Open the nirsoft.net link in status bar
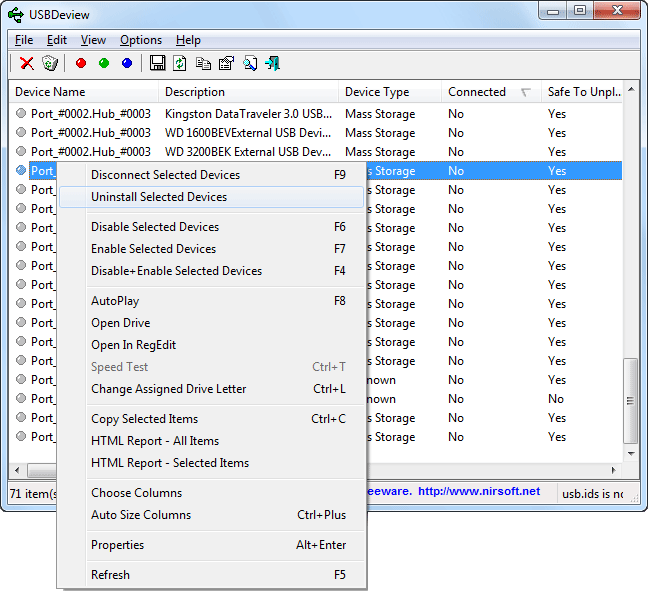 point(478,491)
